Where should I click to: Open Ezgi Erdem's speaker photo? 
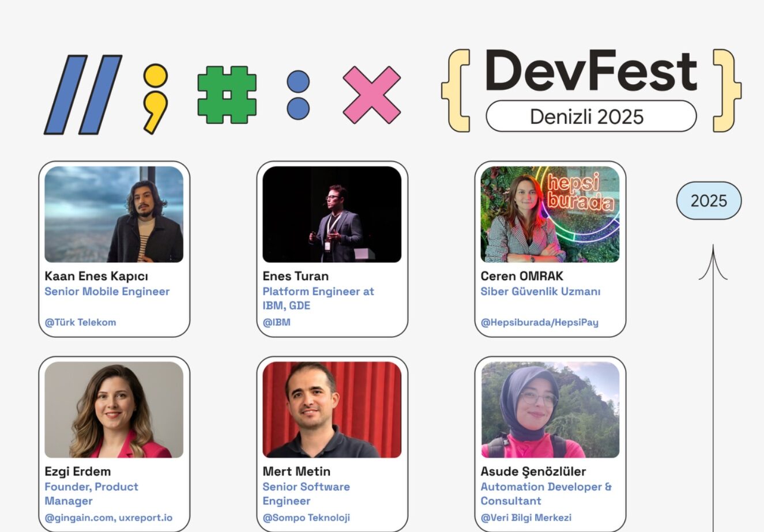(114, 410)
